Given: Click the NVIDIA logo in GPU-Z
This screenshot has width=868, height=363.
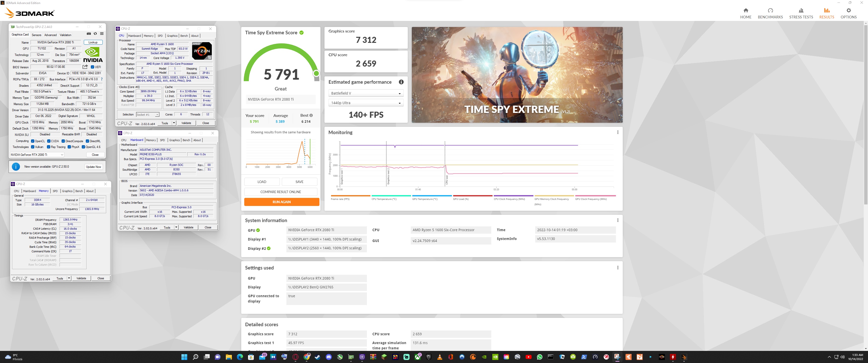Looking at the screenshot, I should point(93,54).
